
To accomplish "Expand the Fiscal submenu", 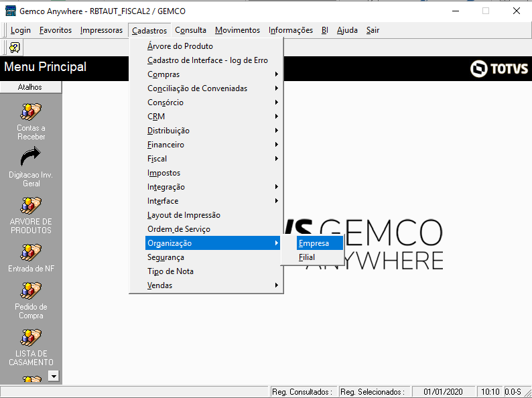I will click(x=212, y=159).
